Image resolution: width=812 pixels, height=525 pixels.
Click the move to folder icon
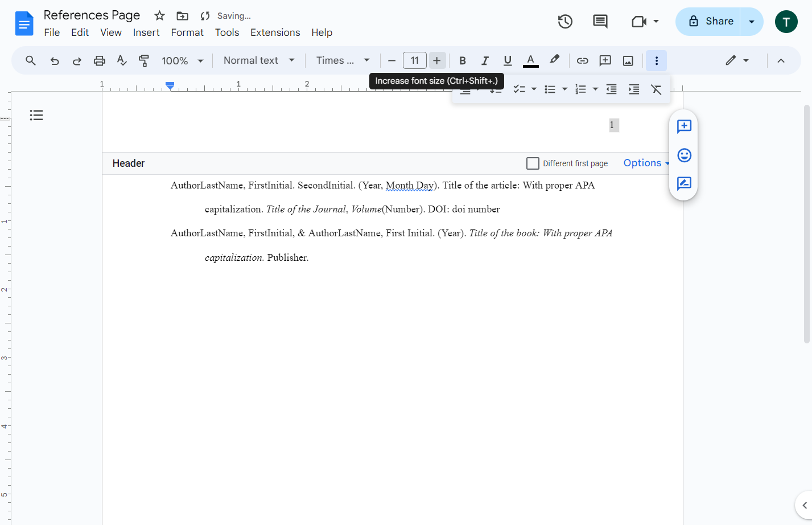pos(182,16)
